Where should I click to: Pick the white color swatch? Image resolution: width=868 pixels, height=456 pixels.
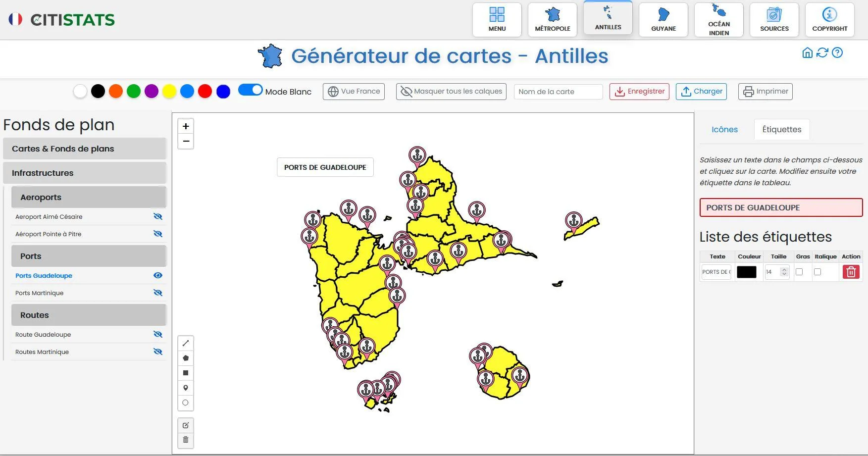click(x=80, y=91)
